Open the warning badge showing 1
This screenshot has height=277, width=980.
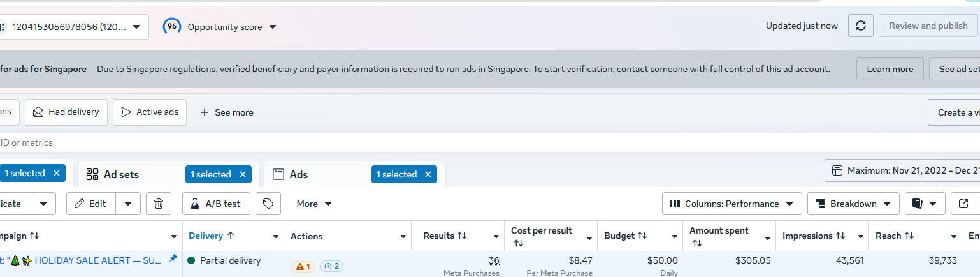[x=303, y=266]
